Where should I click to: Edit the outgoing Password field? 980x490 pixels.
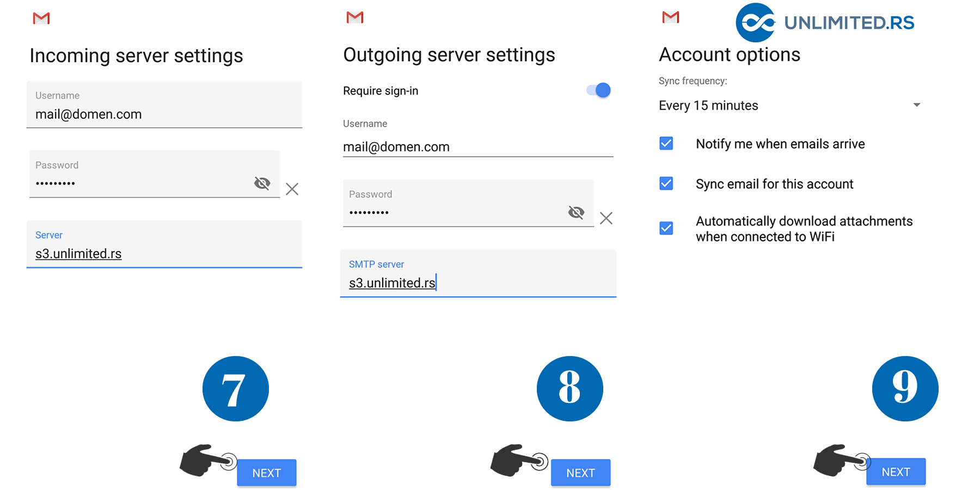tap(468, 204)
